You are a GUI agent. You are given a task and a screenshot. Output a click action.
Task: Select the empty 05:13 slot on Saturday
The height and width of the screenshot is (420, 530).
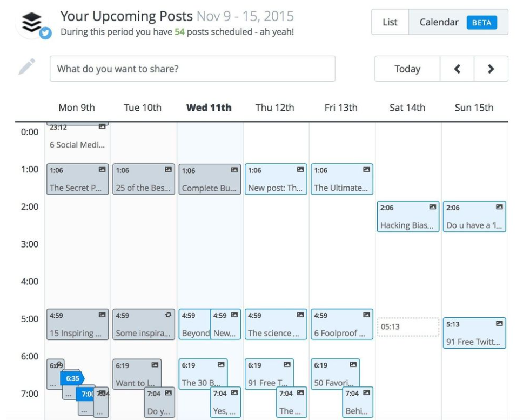408,327
